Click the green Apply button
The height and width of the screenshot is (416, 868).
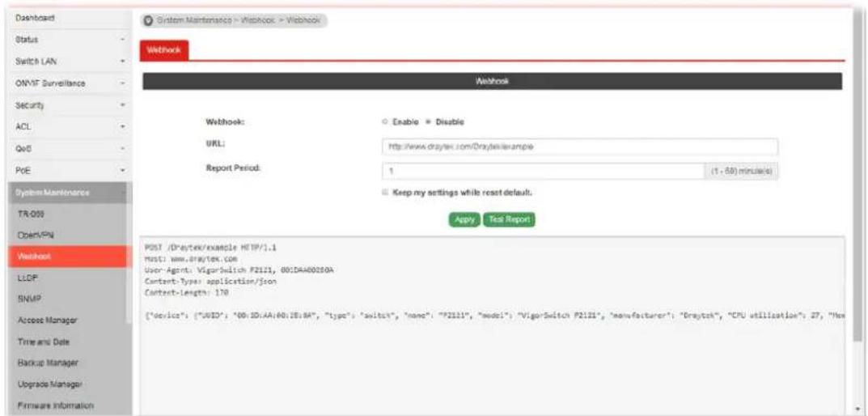(x=464, y=220)
